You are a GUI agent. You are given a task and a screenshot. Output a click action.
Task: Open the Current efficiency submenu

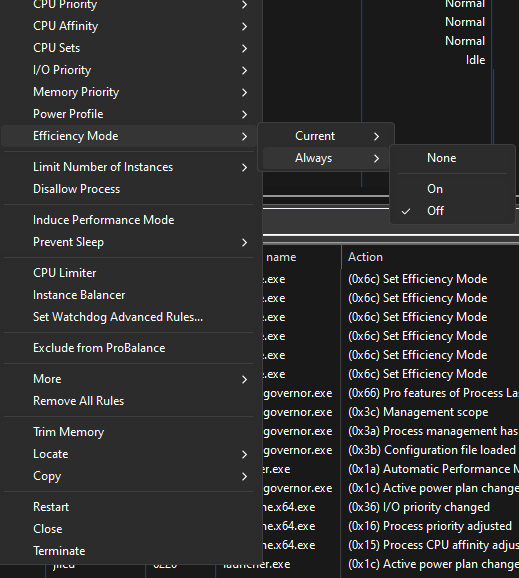pyautogui.click(x=326, y=136)
